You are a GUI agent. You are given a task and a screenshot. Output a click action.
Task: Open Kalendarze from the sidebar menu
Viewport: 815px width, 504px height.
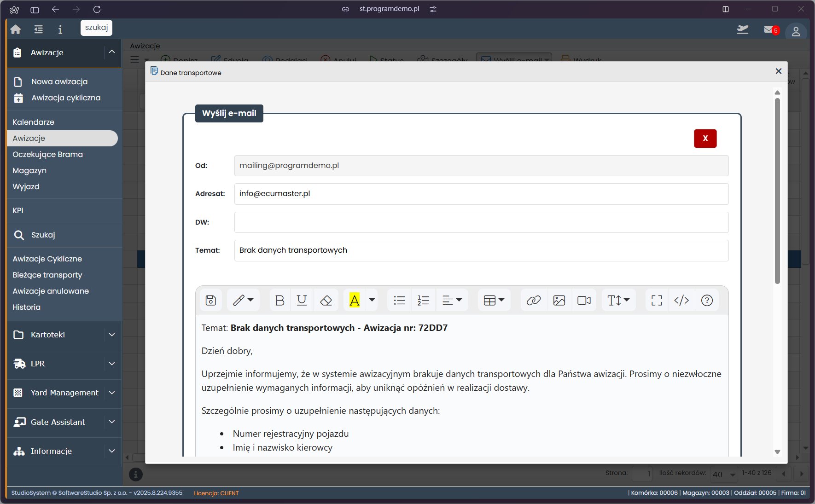[x=34, y=122]
